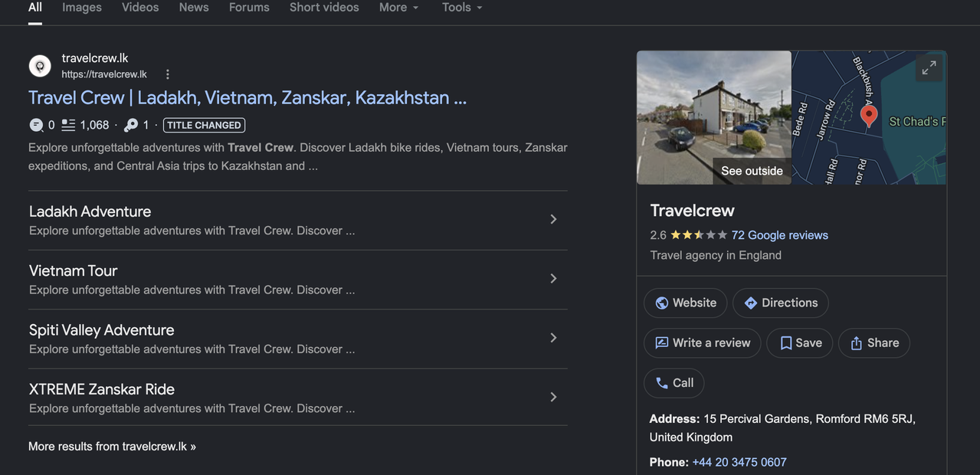Image resolution: width=980 pixels, height=475 pixels.
Task: Call Travelcrew using the Call button
Action: pyautogui.click(x=674, y=383)
